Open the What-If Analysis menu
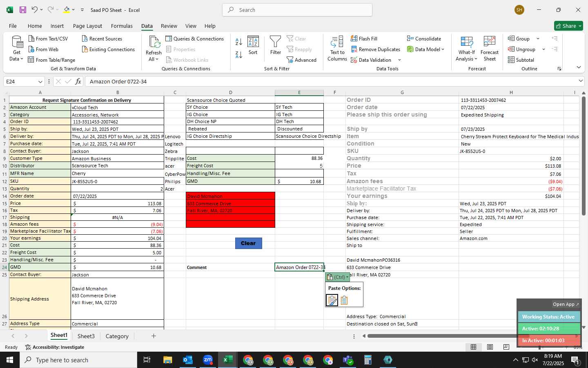 (x=467, y=49)
